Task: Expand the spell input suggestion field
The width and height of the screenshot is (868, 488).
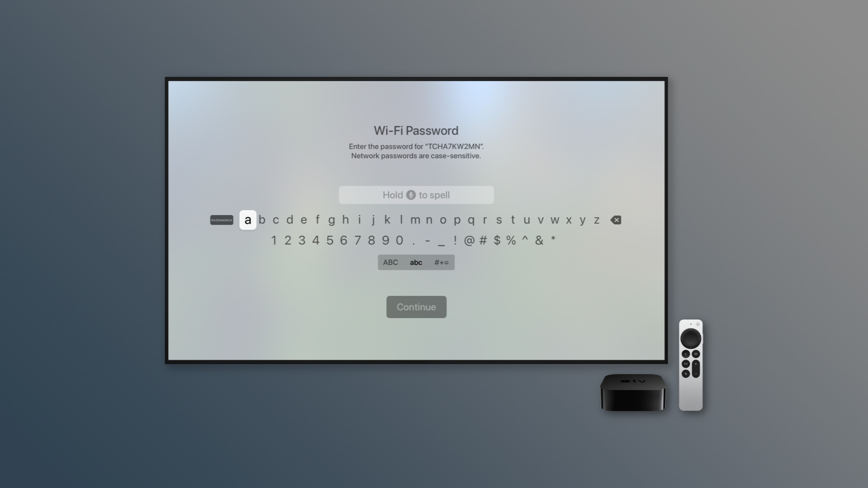Action: point(416,195)
